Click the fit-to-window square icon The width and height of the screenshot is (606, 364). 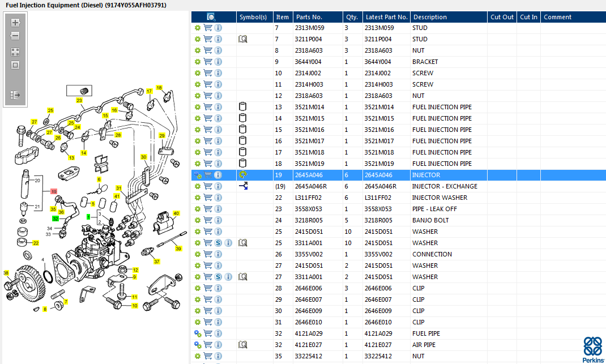point(15,65)
